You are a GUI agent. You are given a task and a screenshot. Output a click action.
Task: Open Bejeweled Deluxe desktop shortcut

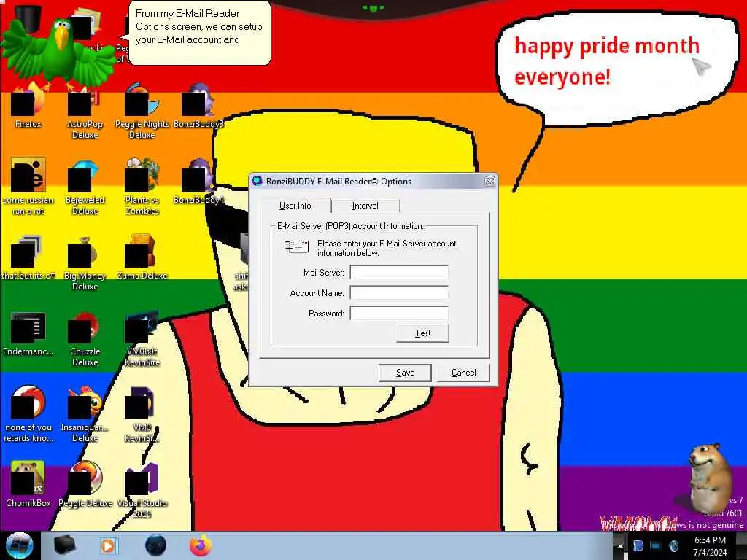pos(85,186)
